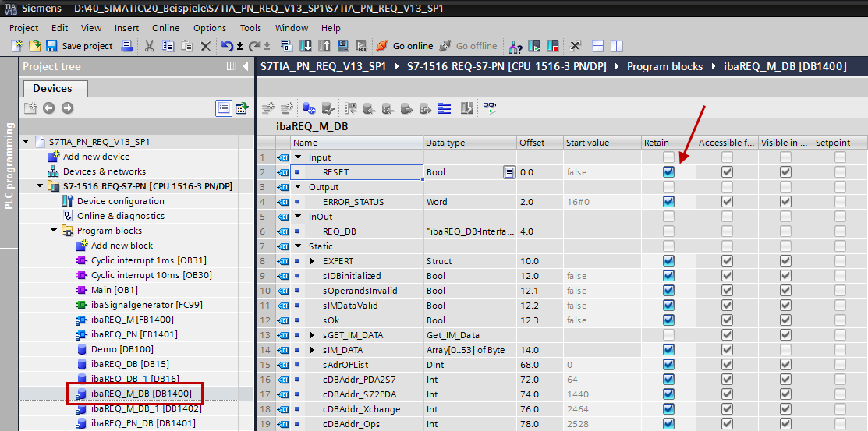Open RESET data type dropdown button
Viewport: 868px width, 431px height.
click(x=508, y=172)
